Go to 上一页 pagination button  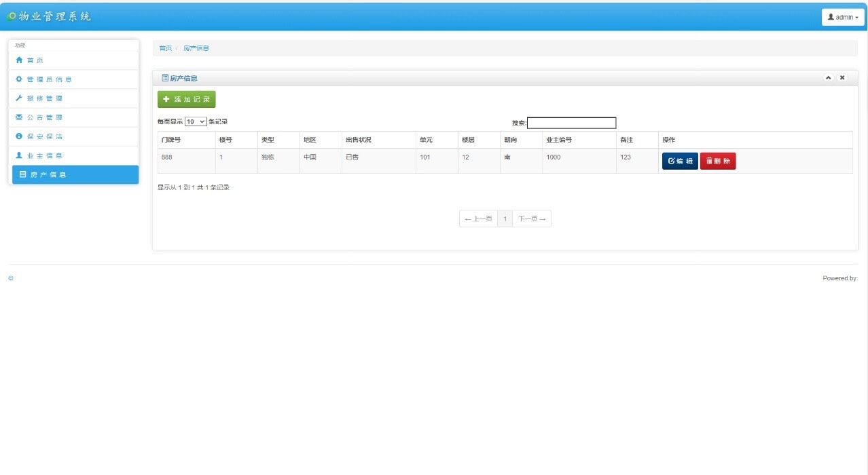click(x=478, y=218)
